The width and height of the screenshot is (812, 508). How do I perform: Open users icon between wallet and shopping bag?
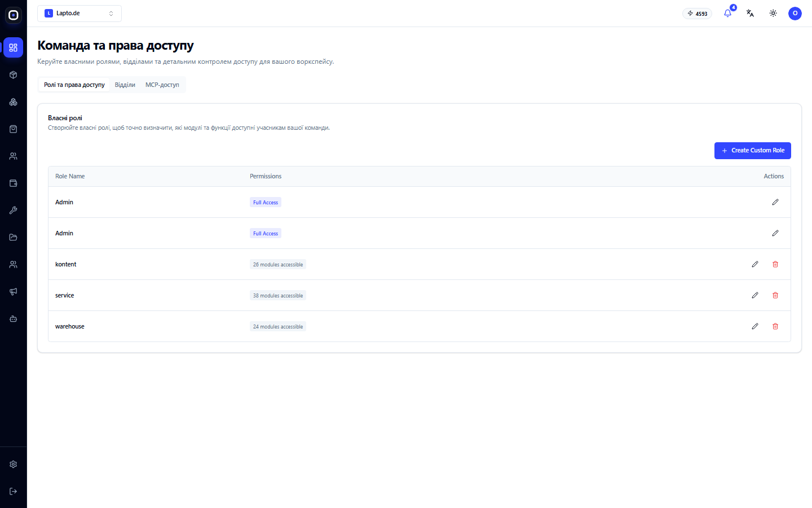(14, 156)
